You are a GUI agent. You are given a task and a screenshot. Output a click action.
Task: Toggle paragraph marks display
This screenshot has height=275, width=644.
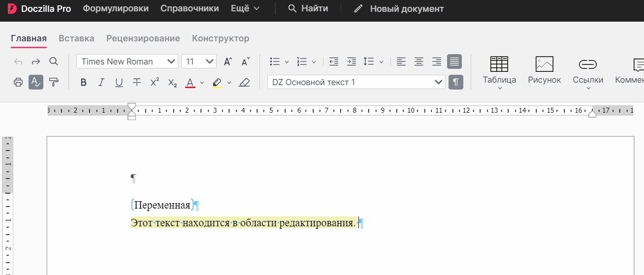(456, 82)
